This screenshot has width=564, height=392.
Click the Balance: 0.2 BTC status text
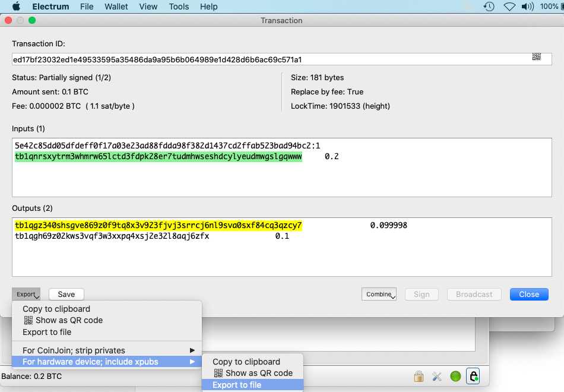coord(31,376)
